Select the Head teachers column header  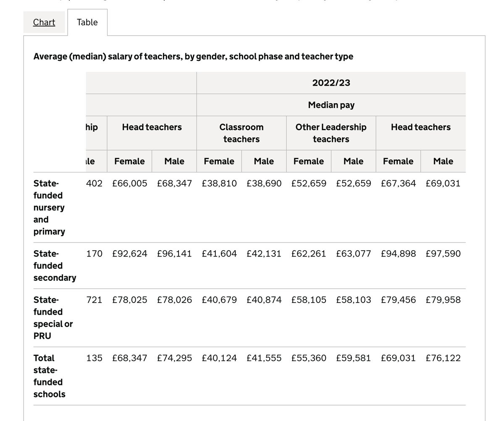(420, 127)
